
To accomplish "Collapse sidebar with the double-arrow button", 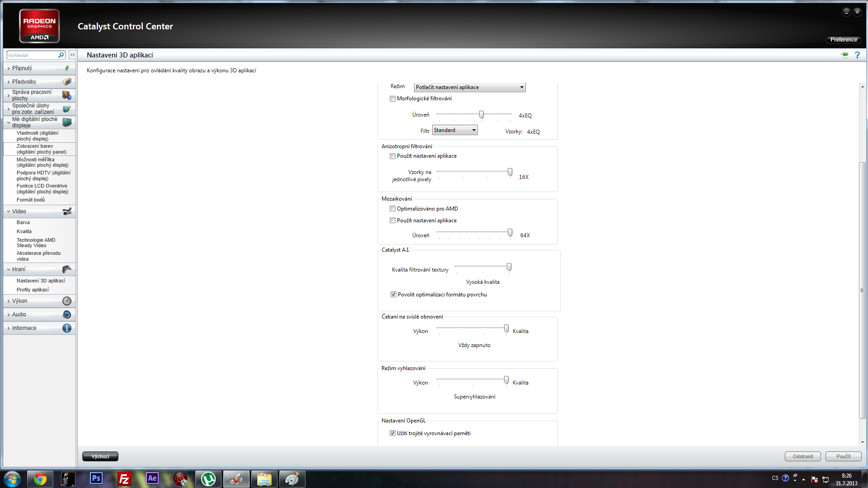I will click(x=72, y=55).
